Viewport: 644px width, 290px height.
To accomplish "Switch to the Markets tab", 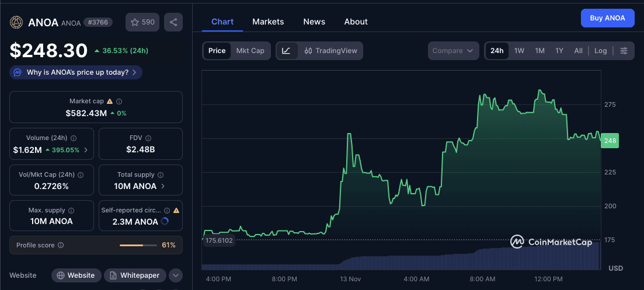I will (268, 22).
